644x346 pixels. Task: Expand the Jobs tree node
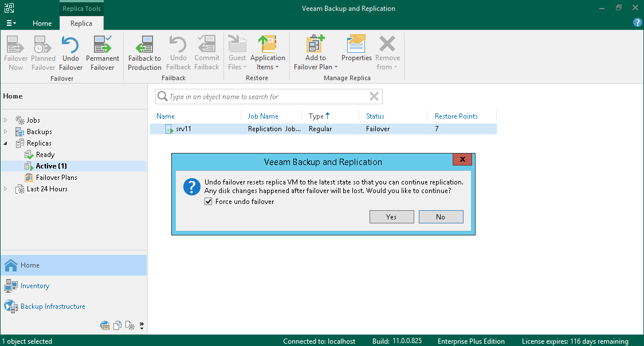[x=5, y=120]
